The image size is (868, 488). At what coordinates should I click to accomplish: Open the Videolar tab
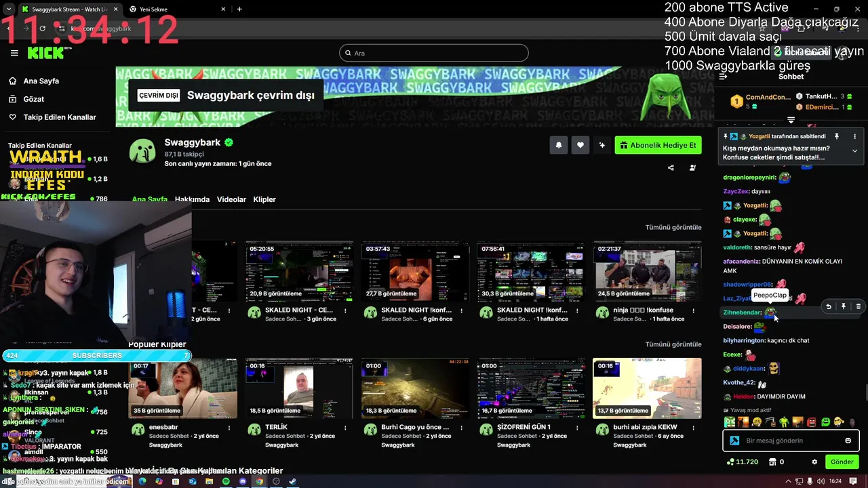[x=231, y=199]
